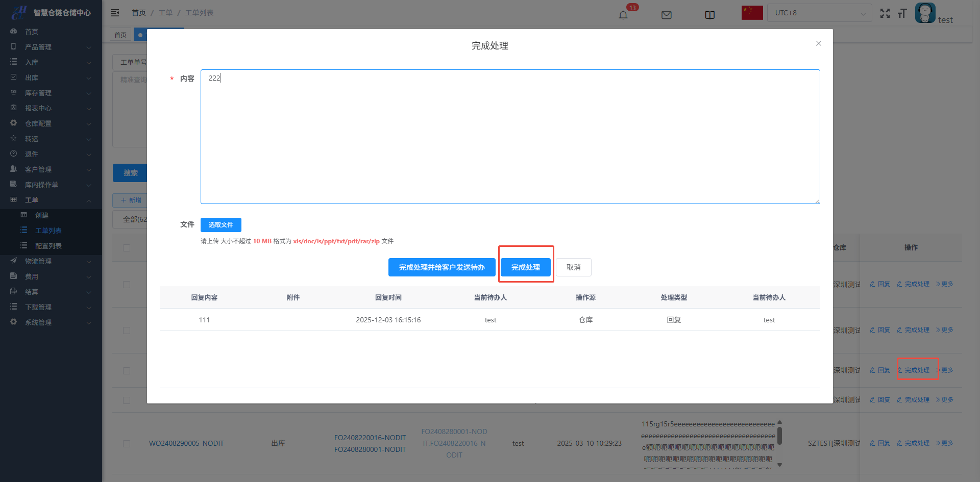Check the first table row checkbox
Viewport: 980px width, 482px height.
point(127,285)
